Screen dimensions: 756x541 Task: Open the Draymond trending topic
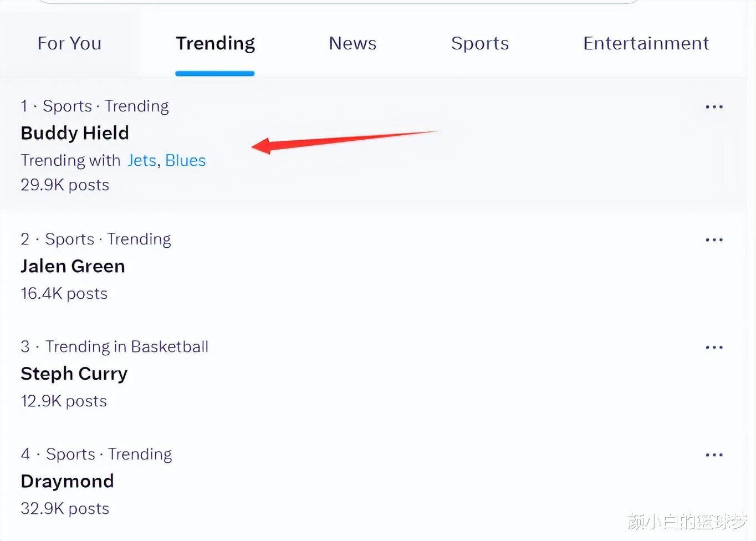(67, 481)
